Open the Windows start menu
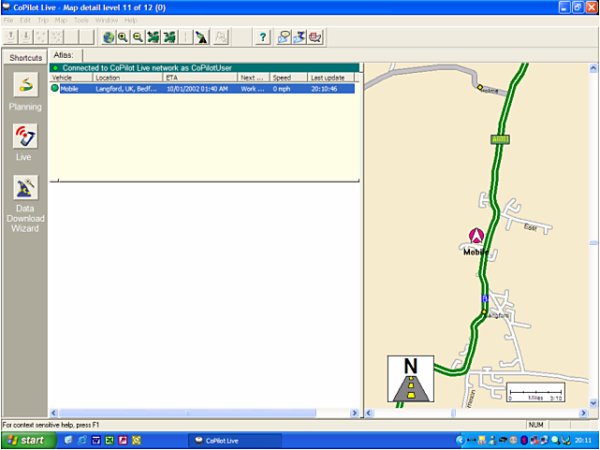600x450 pixels. [29, 440]
